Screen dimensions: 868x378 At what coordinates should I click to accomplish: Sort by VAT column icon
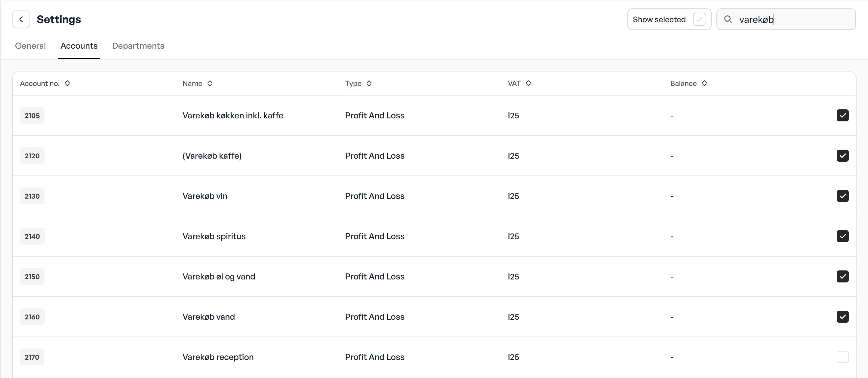tap(528, 83)
